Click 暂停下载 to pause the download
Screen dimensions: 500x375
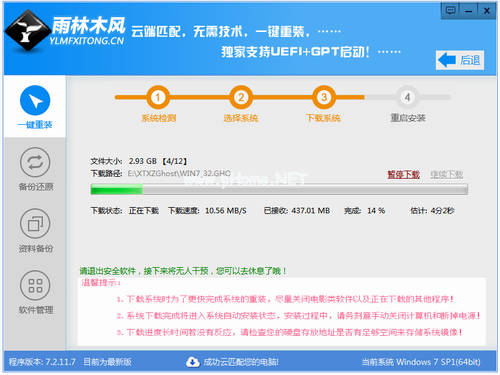[403, 174]
